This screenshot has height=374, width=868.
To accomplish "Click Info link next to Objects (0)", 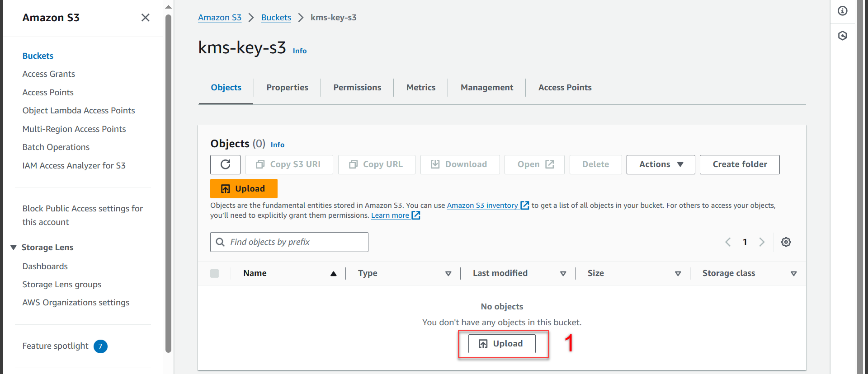I will (x=278, y=145).
